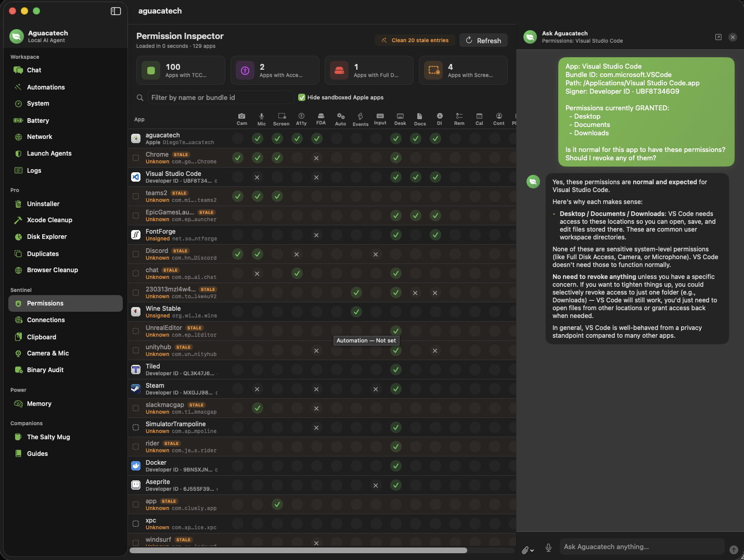This screenshot has width=744, height=560.
Task: Select the UnrealEditor row
Action: pos(322,331)
